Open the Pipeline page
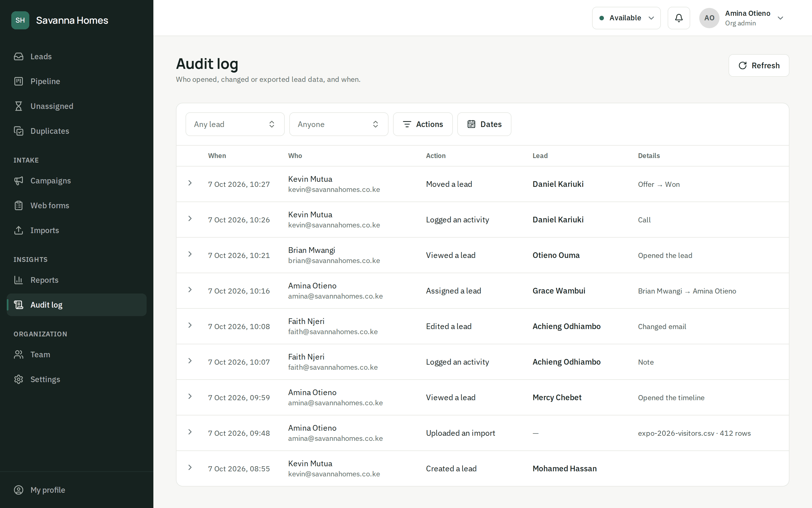 [x=76, y=81]
